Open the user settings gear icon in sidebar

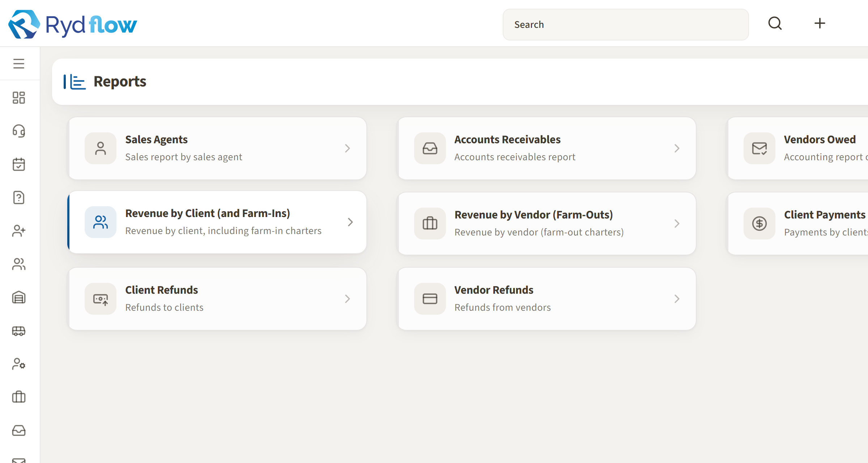pos(19,364)
